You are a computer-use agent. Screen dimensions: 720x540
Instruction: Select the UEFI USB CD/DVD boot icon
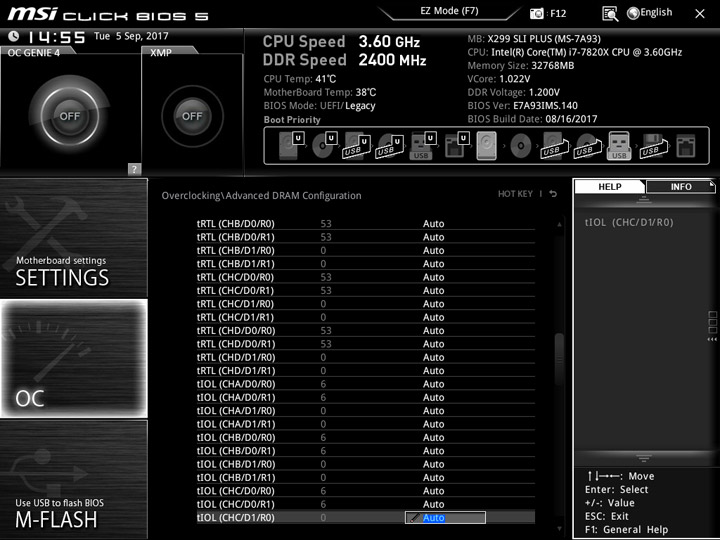389,146
